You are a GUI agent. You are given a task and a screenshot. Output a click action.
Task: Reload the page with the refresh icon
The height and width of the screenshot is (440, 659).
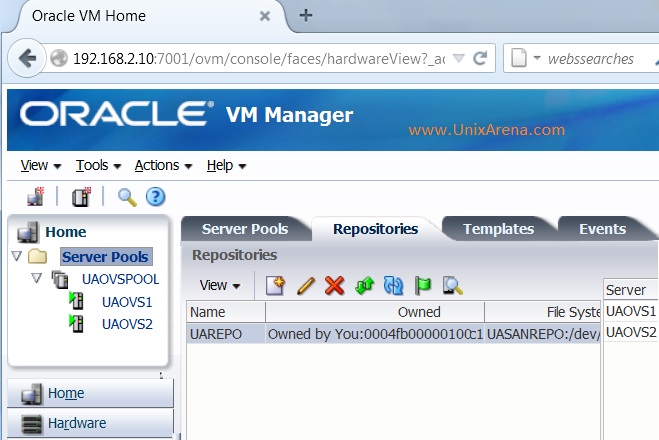click(480, 58)
